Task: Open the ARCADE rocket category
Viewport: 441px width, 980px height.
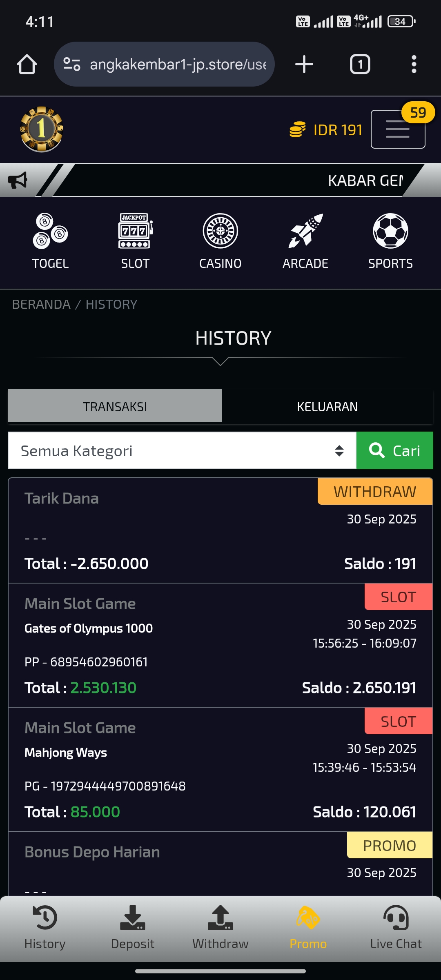Action: tap(305, 241)
